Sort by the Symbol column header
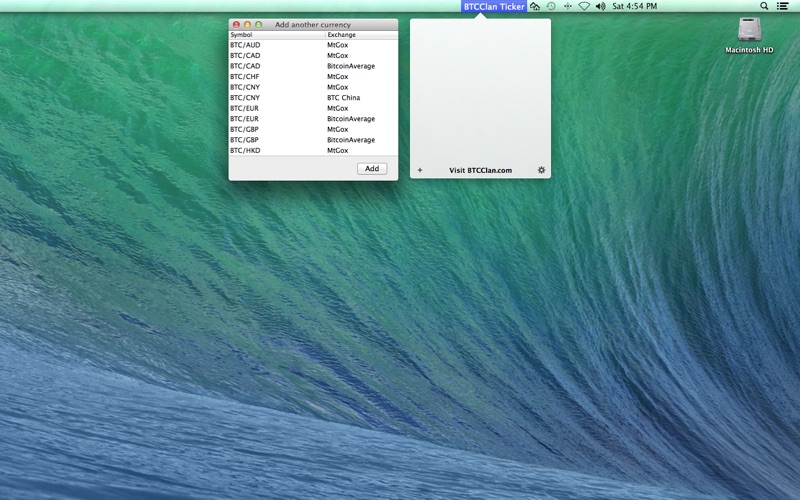Viewport: 800px width, 500px height. (277, 35)
